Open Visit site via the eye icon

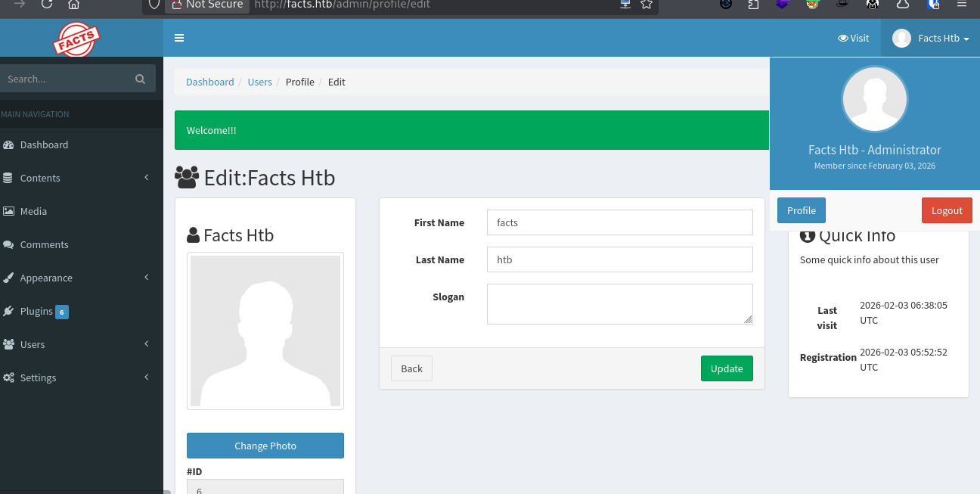[853, 38]
